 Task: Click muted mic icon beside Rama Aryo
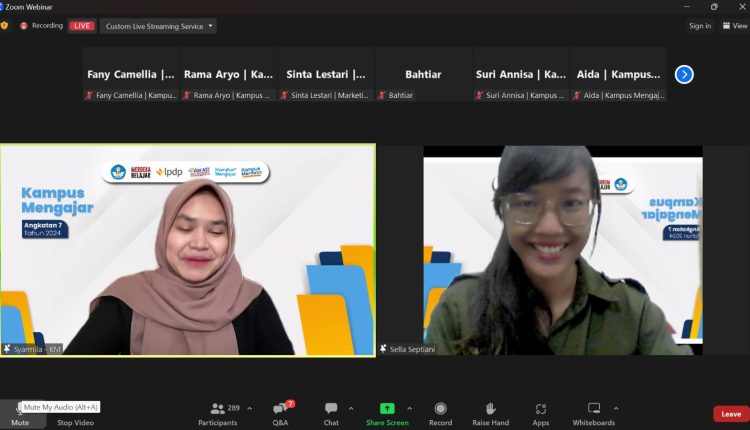click(187, 95)
